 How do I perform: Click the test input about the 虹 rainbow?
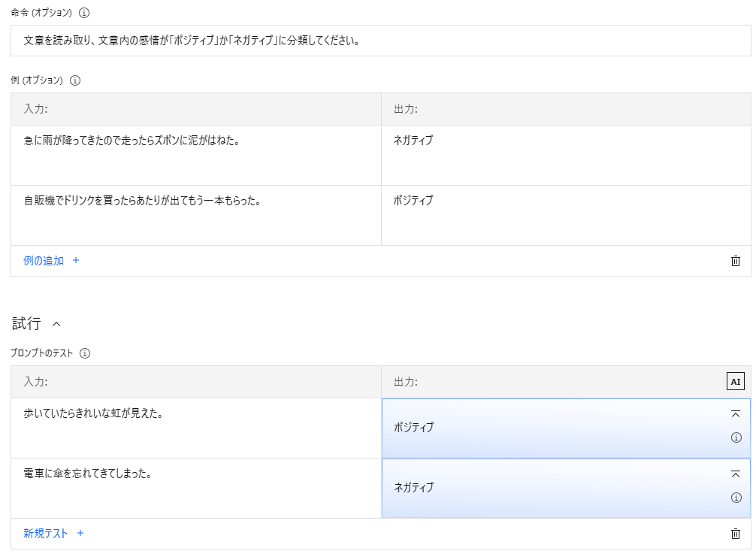pos(195,428)
